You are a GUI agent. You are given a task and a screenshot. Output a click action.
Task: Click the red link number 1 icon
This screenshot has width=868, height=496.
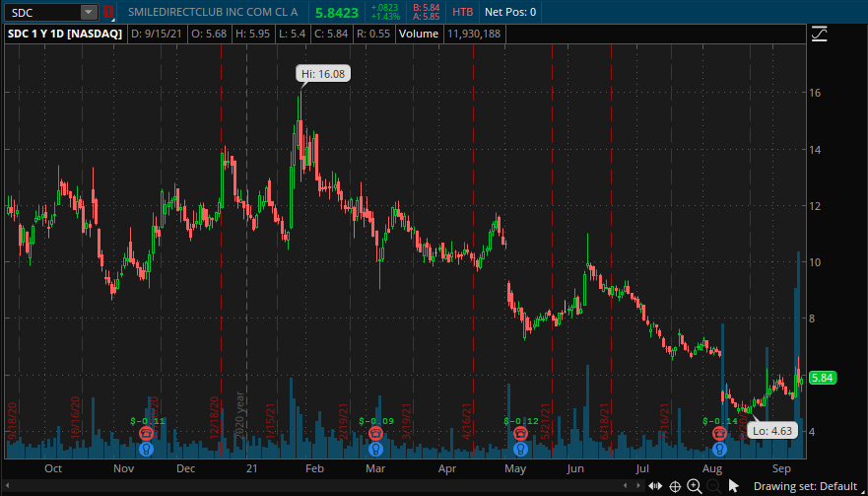point(108,12)
